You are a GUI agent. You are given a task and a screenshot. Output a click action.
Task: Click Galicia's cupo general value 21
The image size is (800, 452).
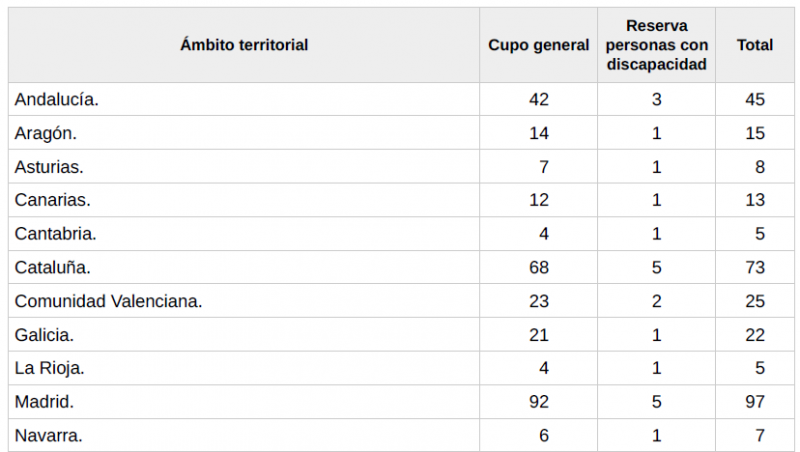click(539, 335)
